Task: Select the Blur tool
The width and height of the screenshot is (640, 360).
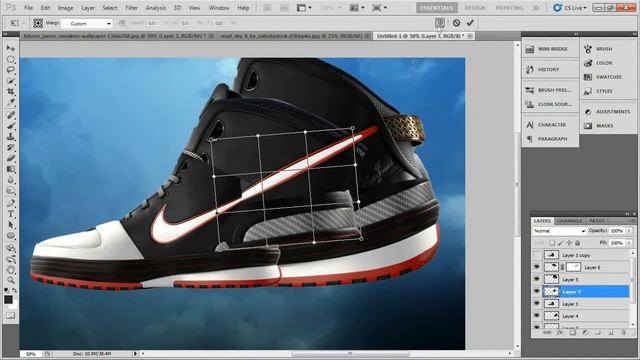Action: click(11, 180)
